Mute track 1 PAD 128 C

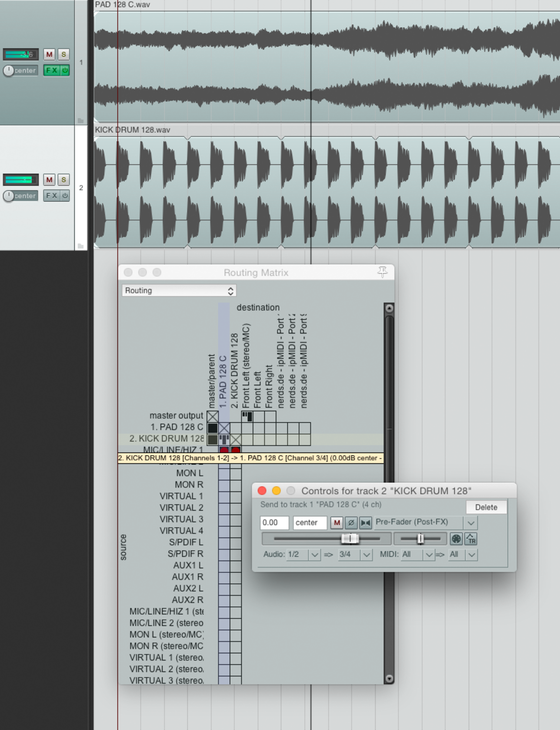[x=49, y=55]
